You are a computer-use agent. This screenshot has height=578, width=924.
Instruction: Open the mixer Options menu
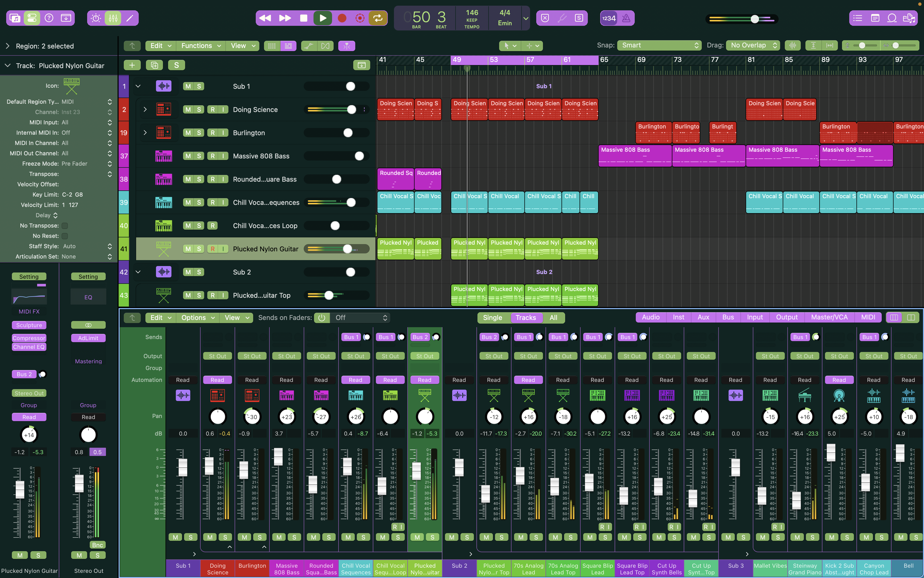click(x=198, y=318)
